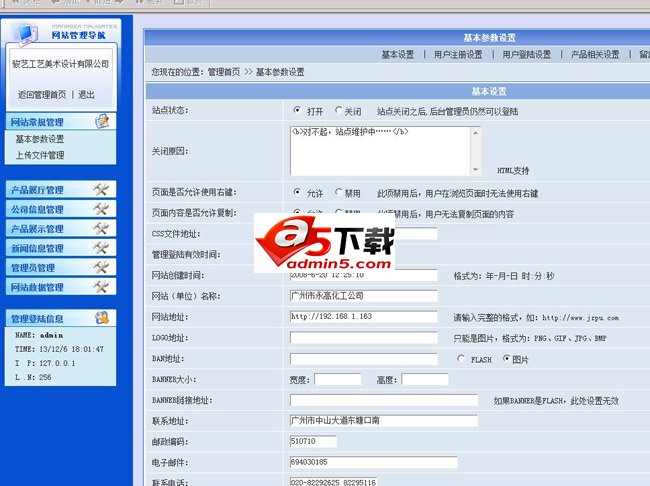Viewport: 650px width, 486px height.
Task: Toggle the 管理登陆信息 panel header
Action: point(61,318)
